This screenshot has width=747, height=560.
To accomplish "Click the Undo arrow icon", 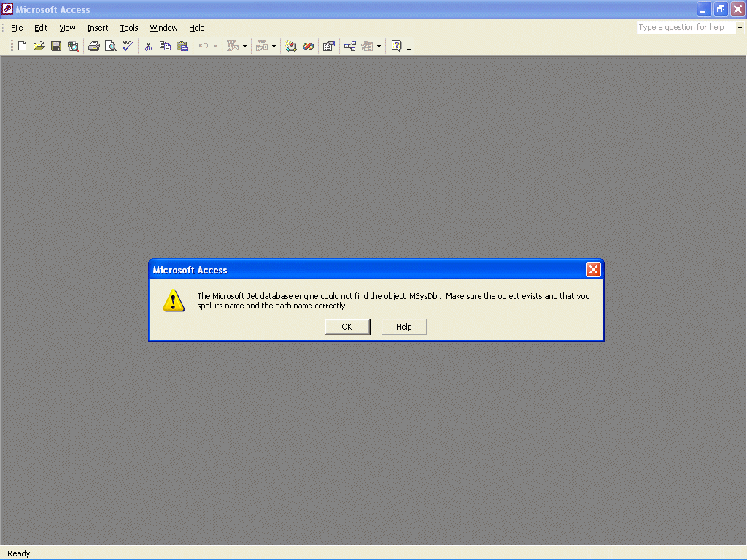I will [x=204, y=46].
